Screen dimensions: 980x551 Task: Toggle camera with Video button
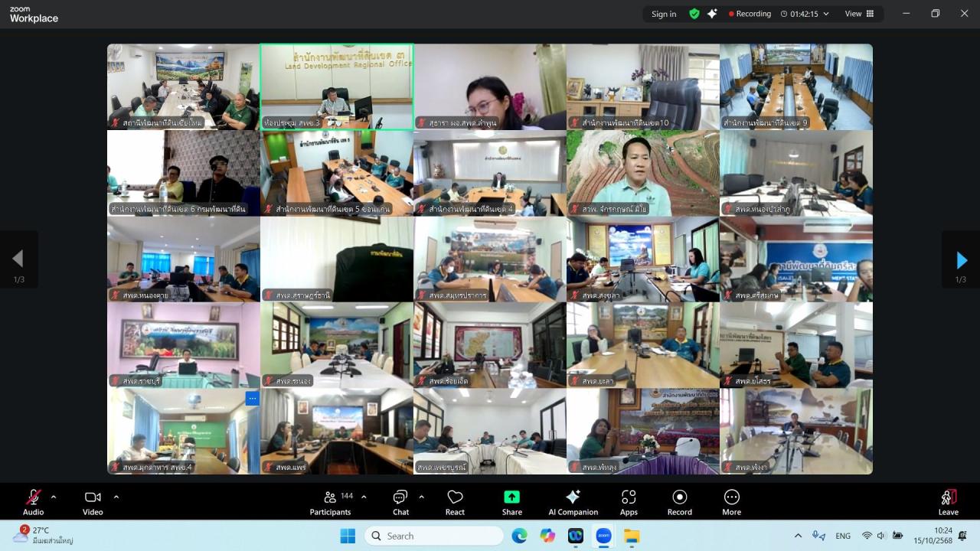click(93, 502)
